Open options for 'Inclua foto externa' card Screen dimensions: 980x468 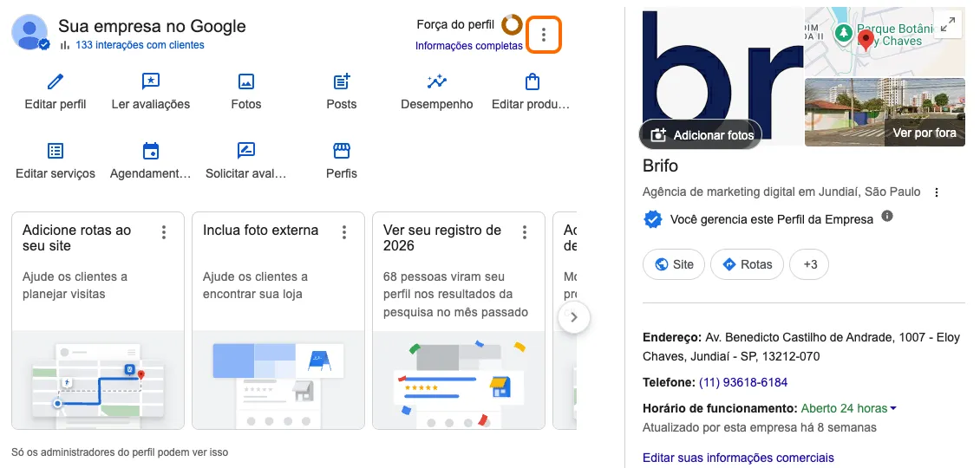[x=344, y=232]
